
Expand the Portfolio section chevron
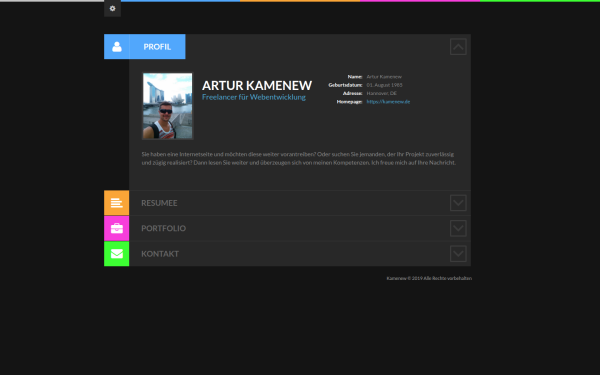[x=458, y=228]
